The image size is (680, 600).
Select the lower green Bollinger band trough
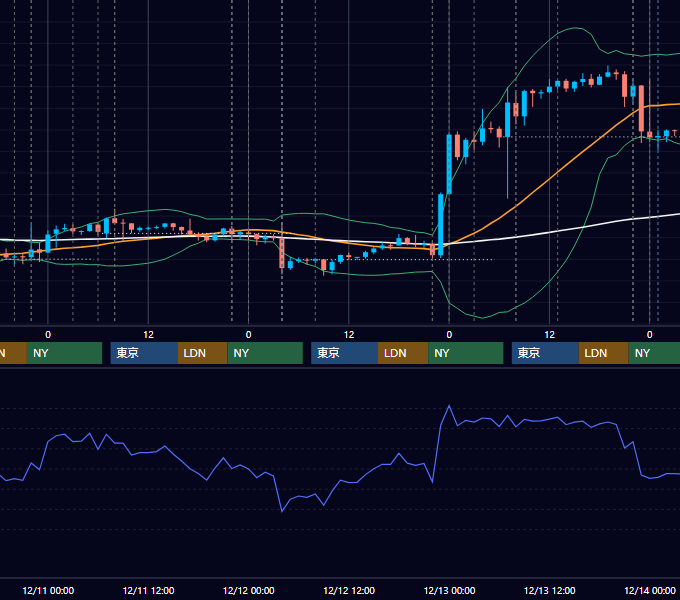point(482,317)
